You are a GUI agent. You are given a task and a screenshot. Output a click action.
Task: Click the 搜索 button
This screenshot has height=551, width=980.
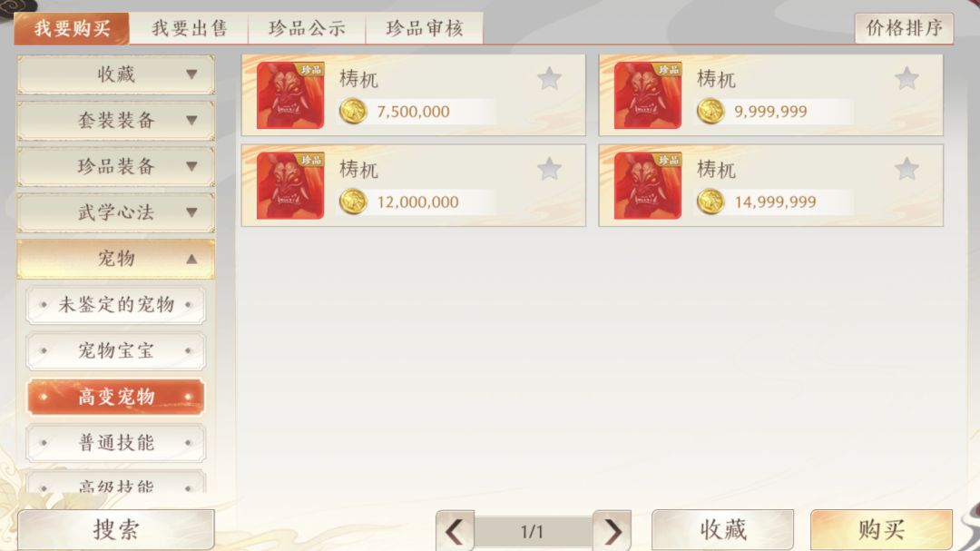coord(116,530)
